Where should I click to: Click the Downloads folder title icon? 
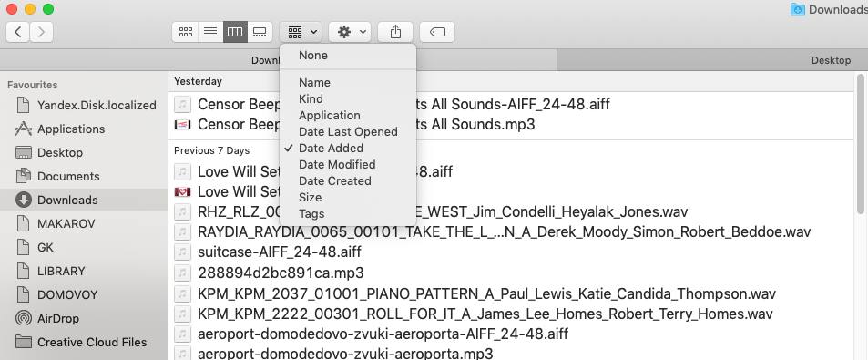point(798,9)
